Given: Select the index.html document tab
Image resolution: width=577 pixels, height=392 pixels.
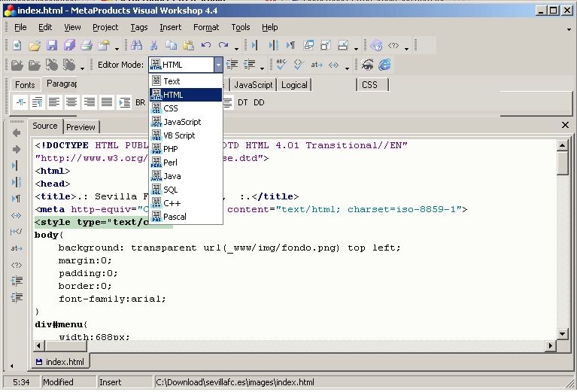Looking at the screenshot, I should pos(60,362).
